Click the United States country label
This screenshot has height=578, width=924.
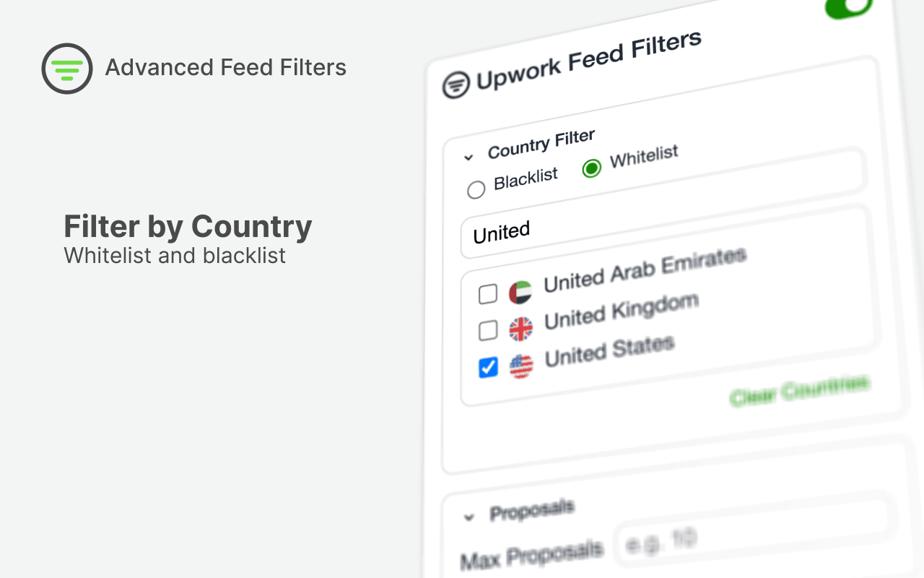(x=609, y=350)
